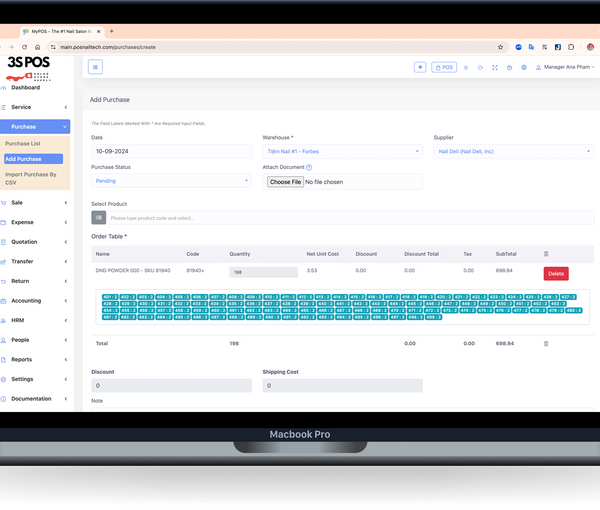
Task: Expand the Accounting sidebar menu
Action: (x=35, y=300)
